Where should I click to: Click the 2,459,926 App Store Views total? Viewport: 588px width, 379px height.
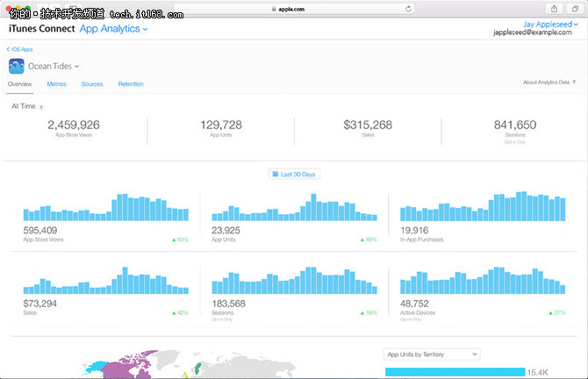74,128
